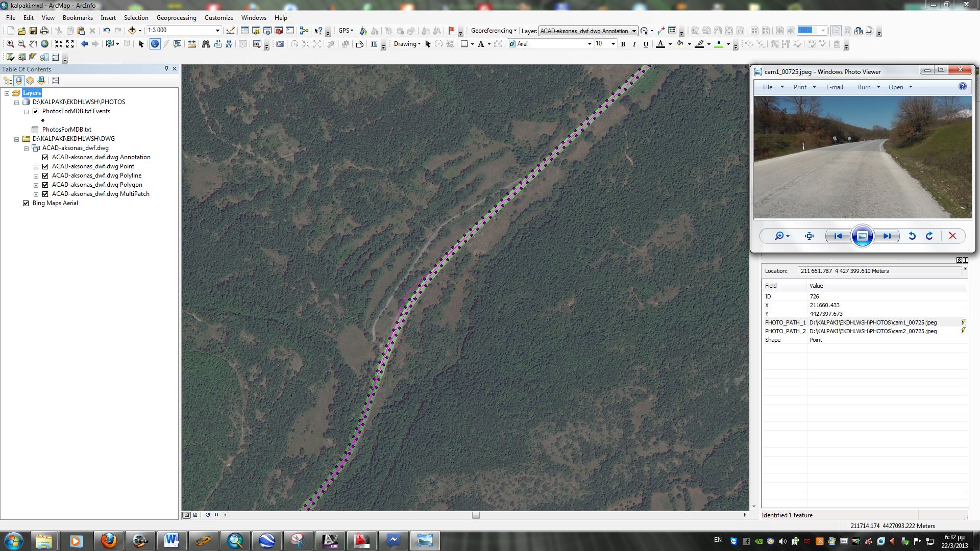Show next photo in Photo Viewer

[887, 236]
